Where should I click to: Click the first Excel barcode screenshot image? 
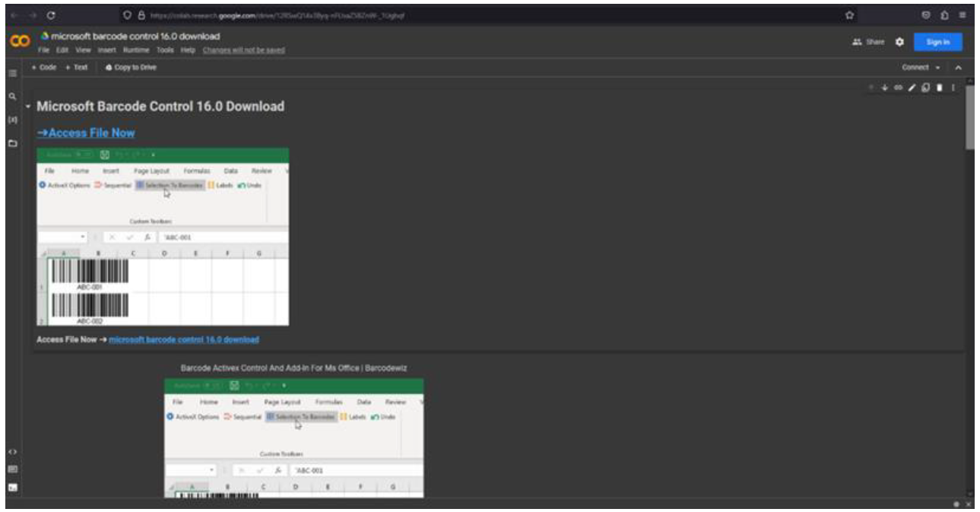click(x=163, y=237)
